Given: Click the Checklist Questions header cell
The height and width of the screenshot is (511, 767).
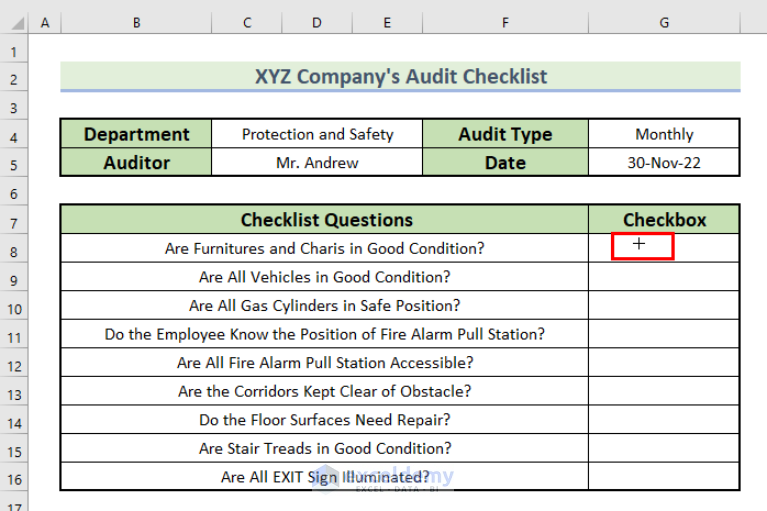Looking at the screenshot, I should tap(325, 220).
